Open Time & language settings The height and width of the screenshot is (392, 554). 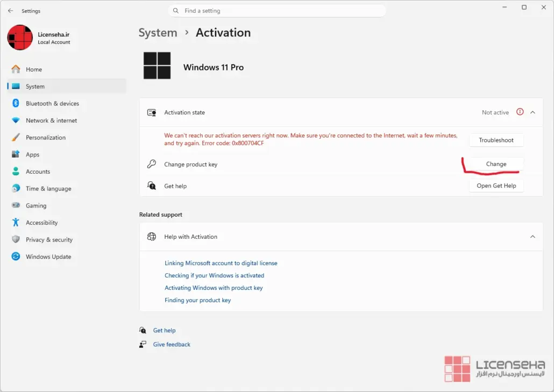click(66, 188)
